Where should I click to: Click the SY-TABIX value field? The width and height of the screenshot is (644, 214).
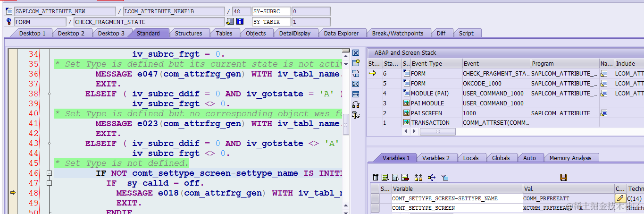pos(310,22)
